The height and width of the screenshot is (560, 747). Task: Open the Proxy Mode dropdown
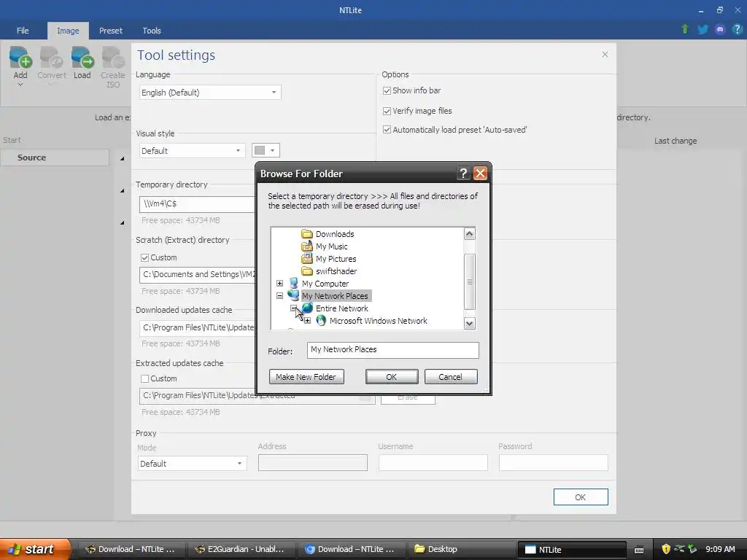192,463
